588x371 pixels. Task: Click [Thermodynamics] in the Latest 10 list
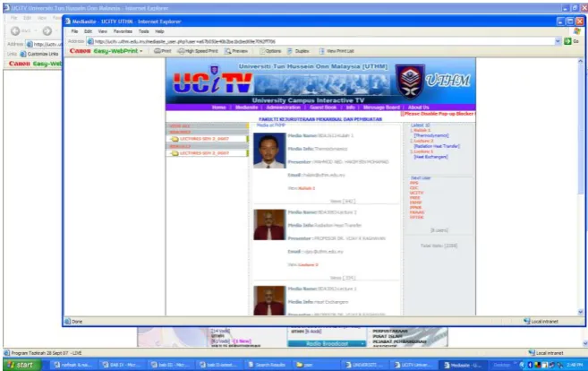pos(431,135)
